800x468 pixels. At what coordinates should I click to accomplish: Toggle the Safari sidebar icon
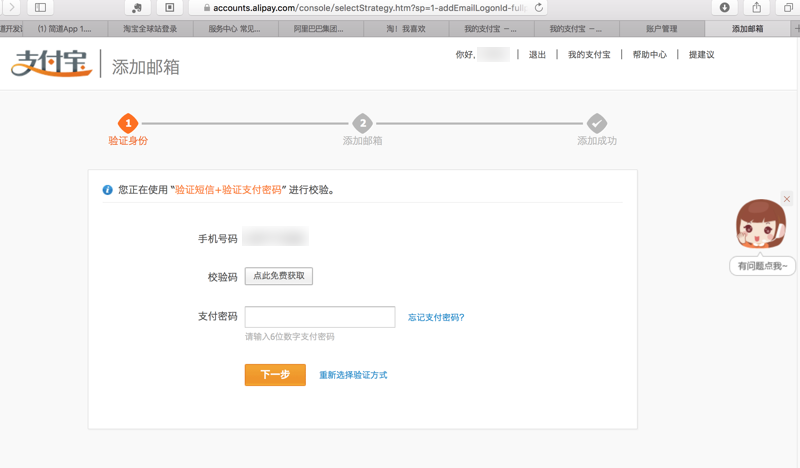click(x=40, y=7)
